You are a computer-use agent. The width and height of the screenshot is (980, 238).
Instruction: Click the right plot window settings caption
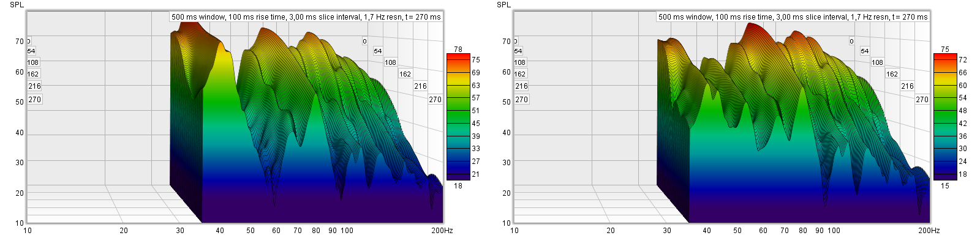coord(793,17)
